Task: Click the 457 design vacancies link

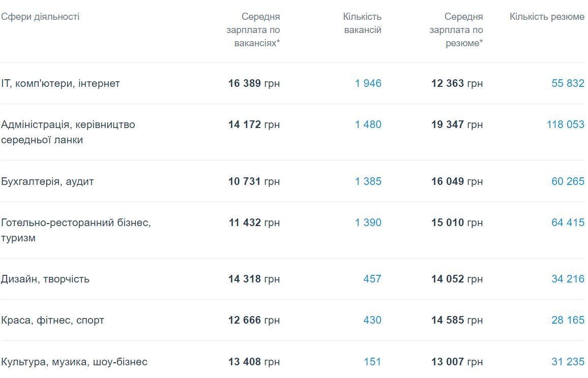Action: [372, 279]
